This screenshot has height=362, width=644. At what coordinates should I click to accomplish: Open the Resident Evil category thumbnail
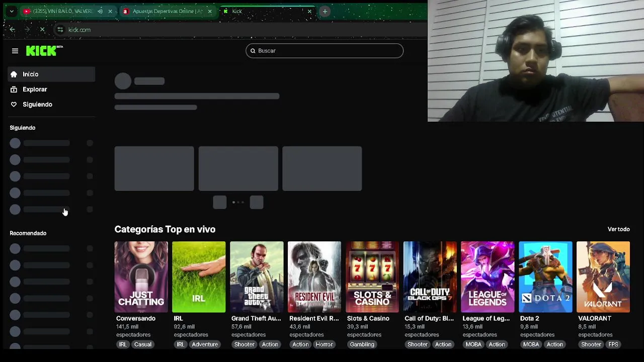click(314, 277)
